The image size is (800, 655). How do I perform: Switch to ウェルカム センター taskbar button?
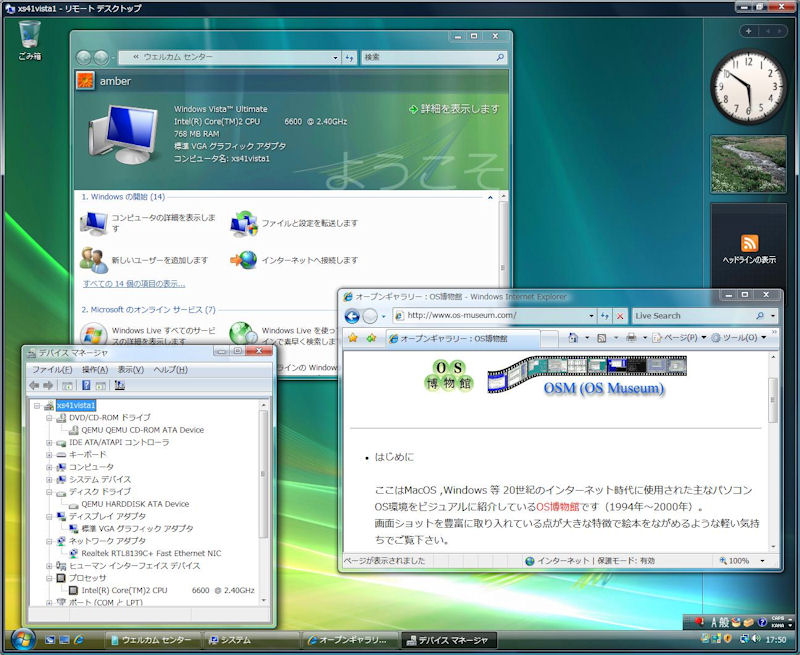[152, 640]
